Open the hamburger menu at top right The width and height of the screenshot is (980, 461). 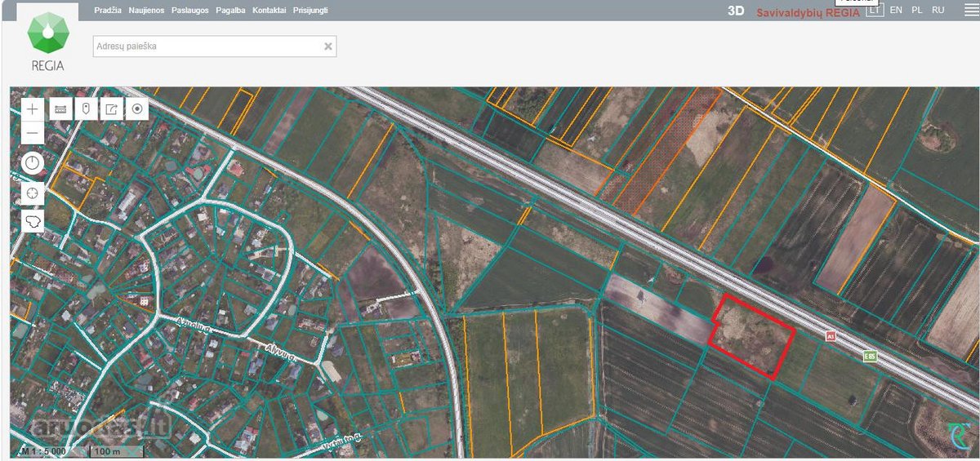pyautogui.click(x=970, y=10)
